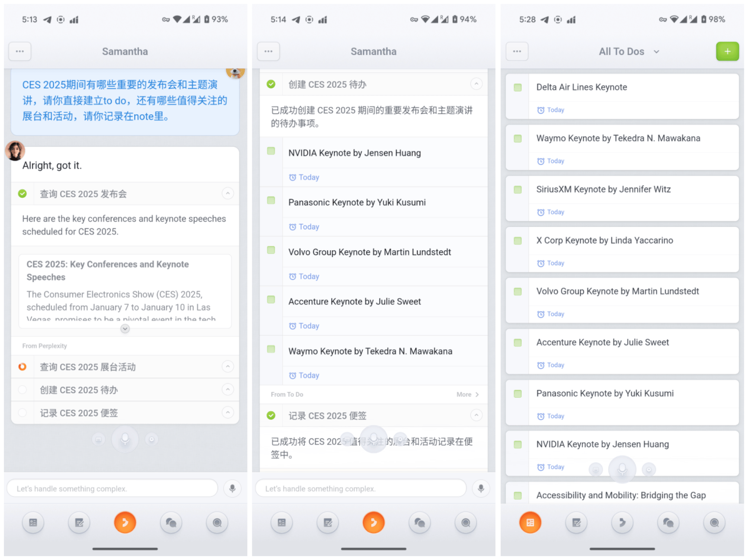Image resolution: width=748 pixels, height=560 pixels.
Task: Tap the microphone button beside the 5:14 screen's input
Action: (481, 488)
